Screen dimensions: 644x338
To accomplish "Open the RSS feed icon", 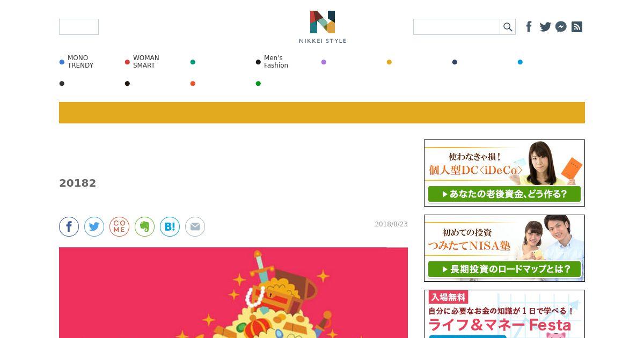I will pyautogui.click(x=577, y=27).
